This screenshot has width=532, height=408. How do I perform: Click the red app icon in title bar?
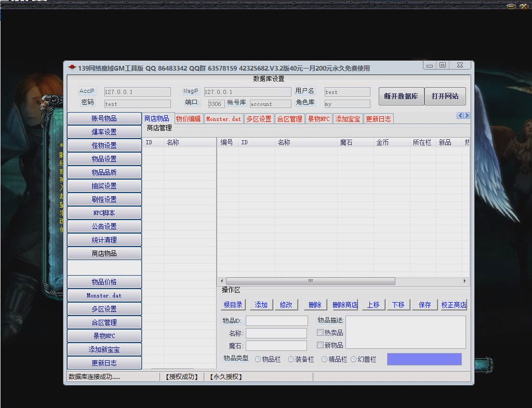click(72, 67)
